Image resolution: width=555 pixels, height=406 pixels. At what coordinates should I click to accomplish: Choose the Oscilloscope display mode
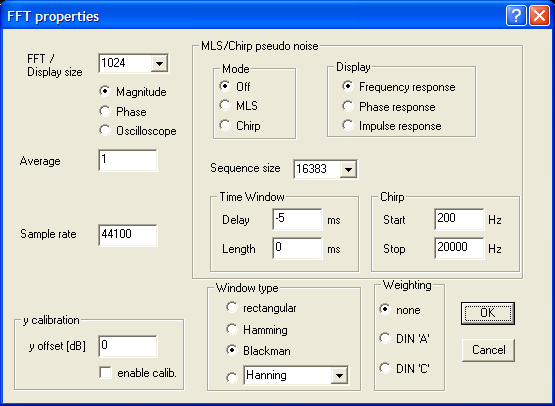105,131
